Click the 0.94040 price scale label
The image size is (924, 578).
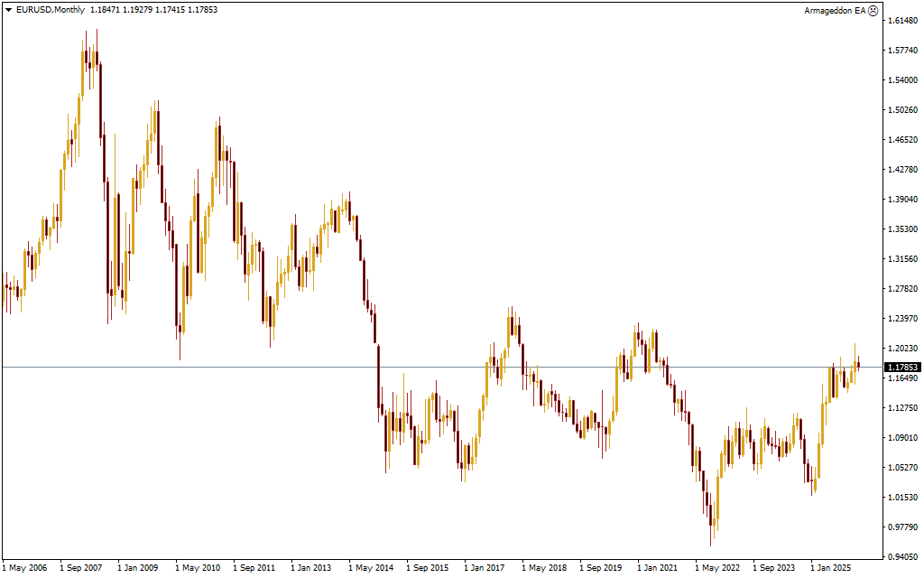[x=902, y=557]
